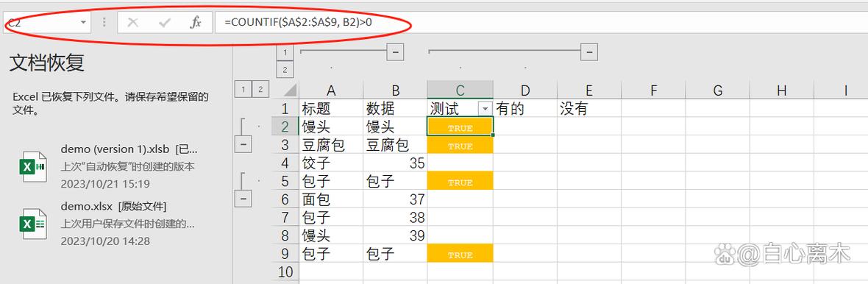Select row header 4

[x=285, y=163]
